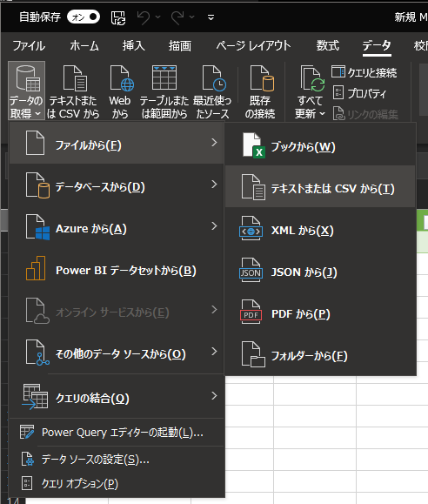Choose submenu テキストまたは CSV から(T)
The height and width of the screenshot is (504, 428).
[320, 187]
